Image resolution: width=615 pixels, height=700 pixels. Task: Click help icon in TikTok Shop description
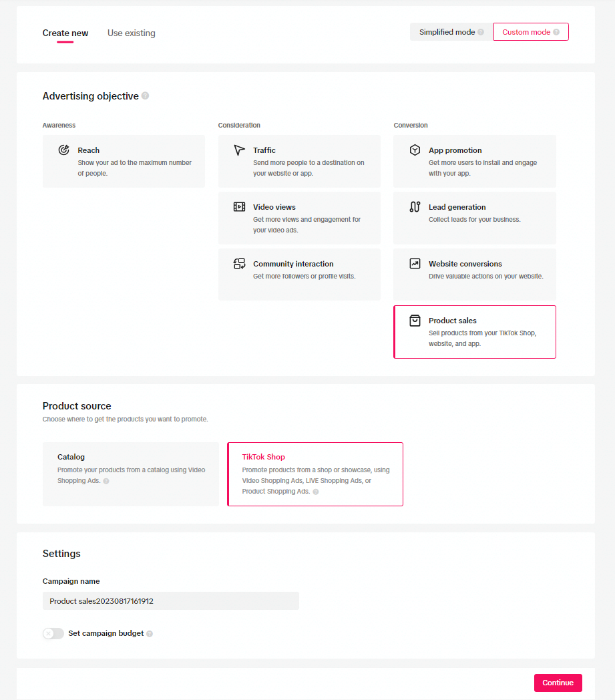click(x=316, y=492)
